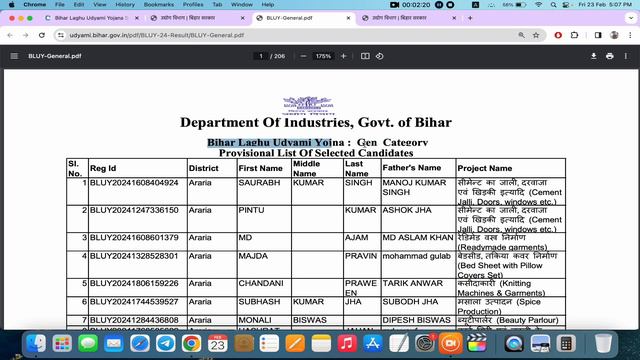Click the name SAURABH in the table
This screenshot has width=640, height=360.
pyautogui.click(x=259, y=183)
